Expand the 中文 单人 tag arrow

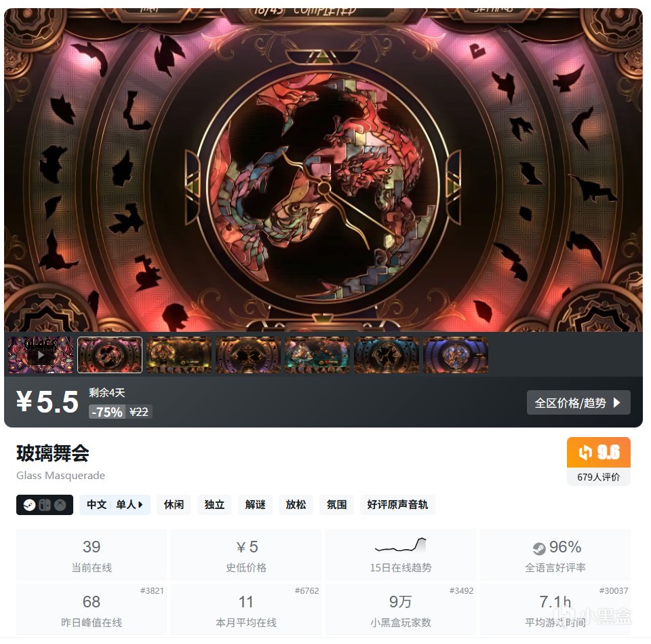140,505
